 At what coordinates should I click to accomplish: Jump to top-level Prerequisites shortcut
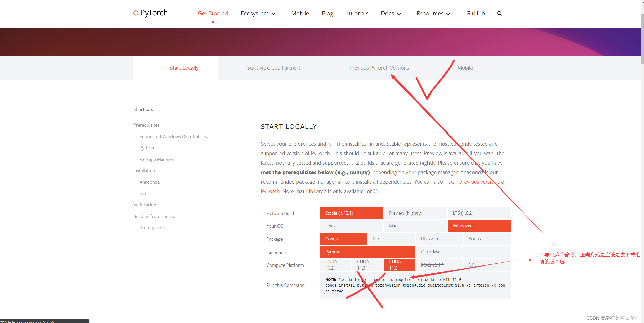click(146, 125)
